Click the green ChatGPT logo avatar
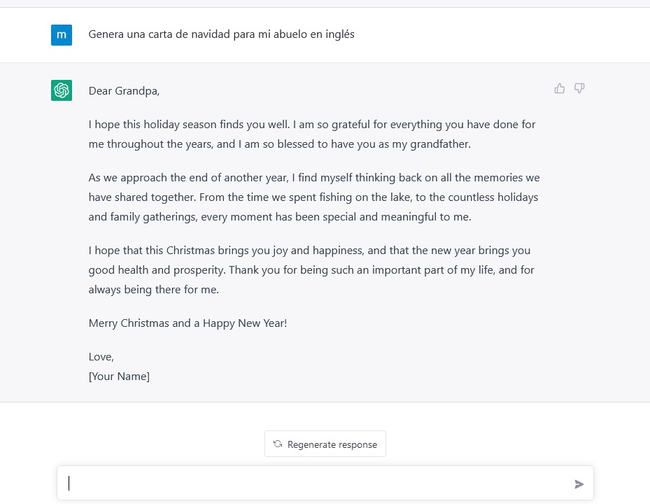This screenshot has height=504, width=650. (61, 90)
